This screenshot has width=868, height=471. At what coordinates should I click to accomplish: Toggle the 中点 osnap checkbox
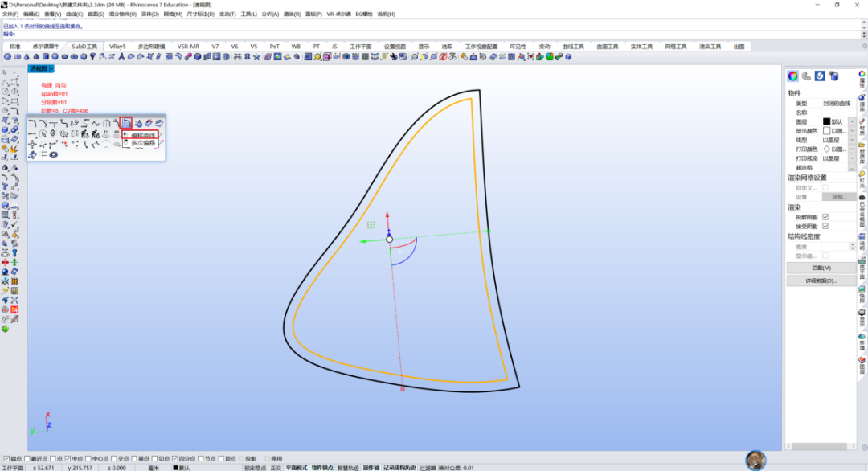click(x=68, y=459)
